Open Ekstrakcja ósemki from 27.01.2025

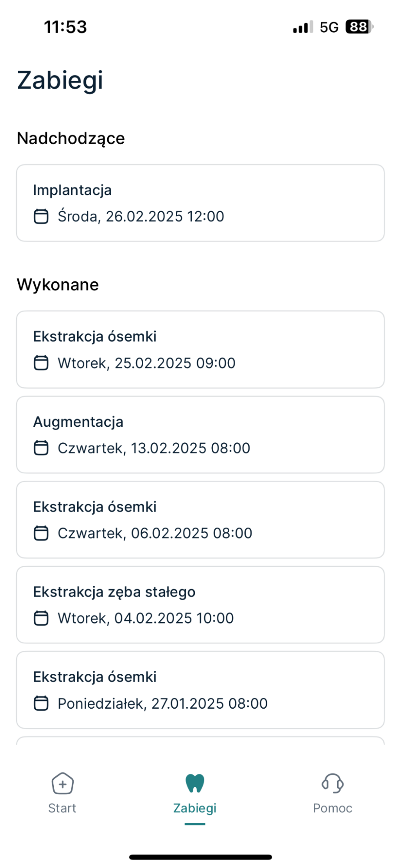200,690
